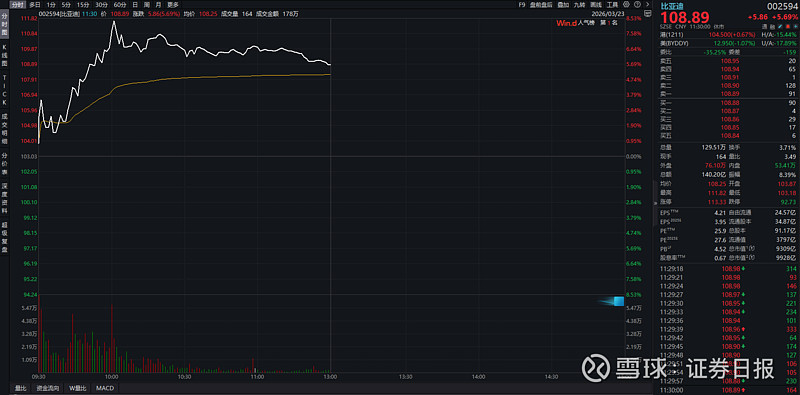800x395 pixels.
Task: Click the blue pencil note icon
Action: pyautogui.click(x=780, y=27)
